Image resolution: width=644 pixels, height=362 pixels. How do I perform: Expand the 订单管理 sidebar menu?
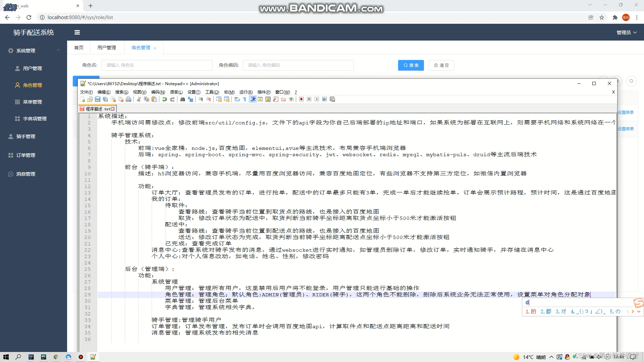[x=26, y=155]
